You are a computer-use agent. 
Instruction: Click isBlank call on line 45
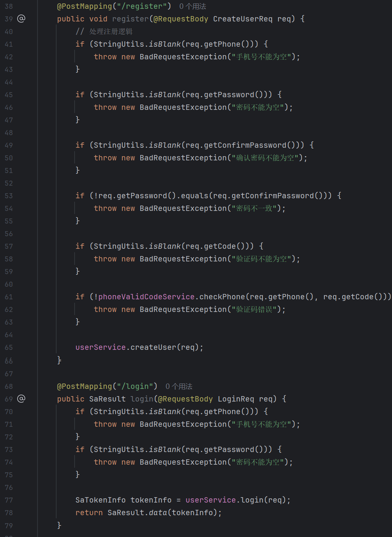click(x=165, y=95)
